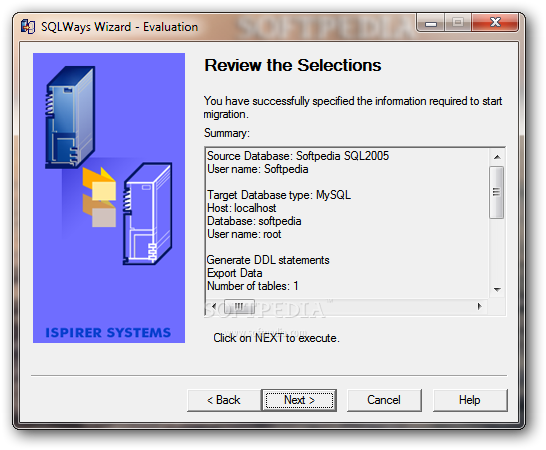Open Help for this wizard page
The image size is (546, 450).
click(x=470, y=400)
